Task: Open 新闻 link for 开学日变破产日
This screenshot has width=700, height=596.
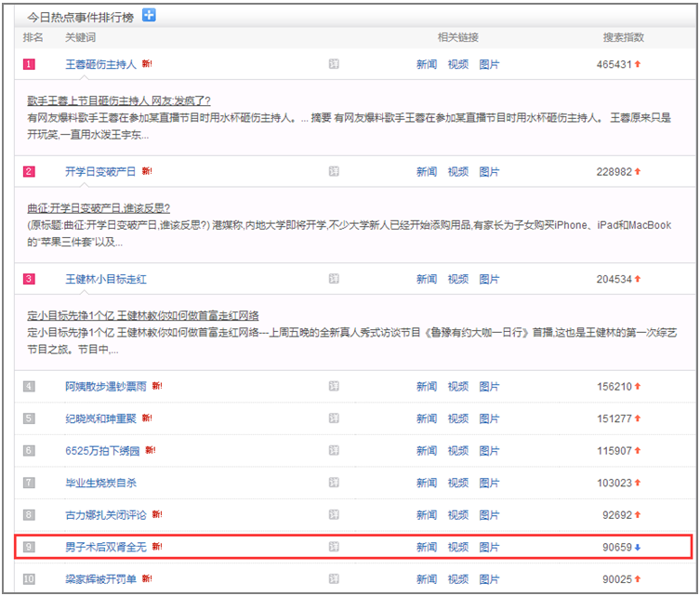Action: tap(426, 172)
